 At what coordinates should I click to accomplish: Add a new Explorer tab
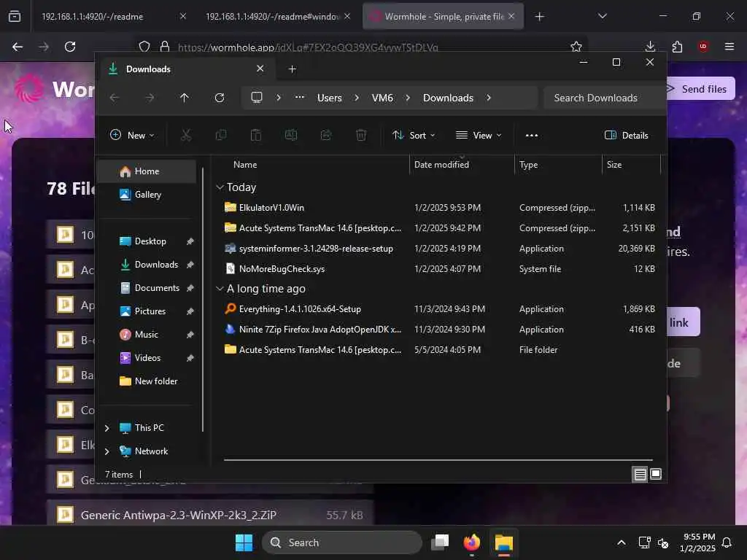(293, 69)
